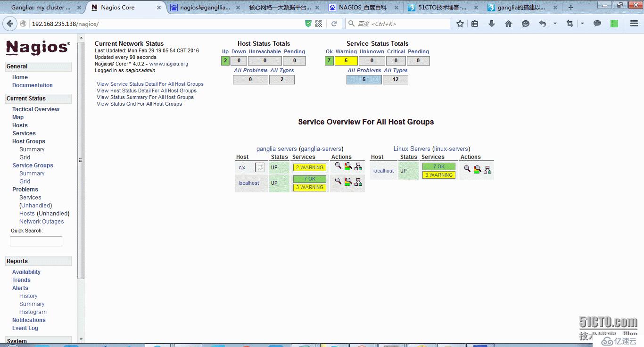644x347 pixels.
Task: Click the chat bubble toolbar icon
Action: click(x=597, y=24)
